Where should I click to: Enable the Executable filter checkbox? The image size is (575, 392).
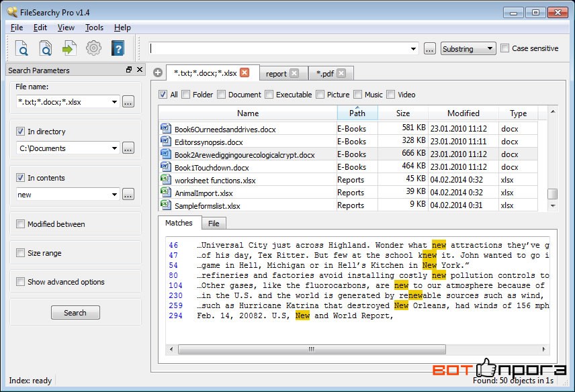click(269, 95)
